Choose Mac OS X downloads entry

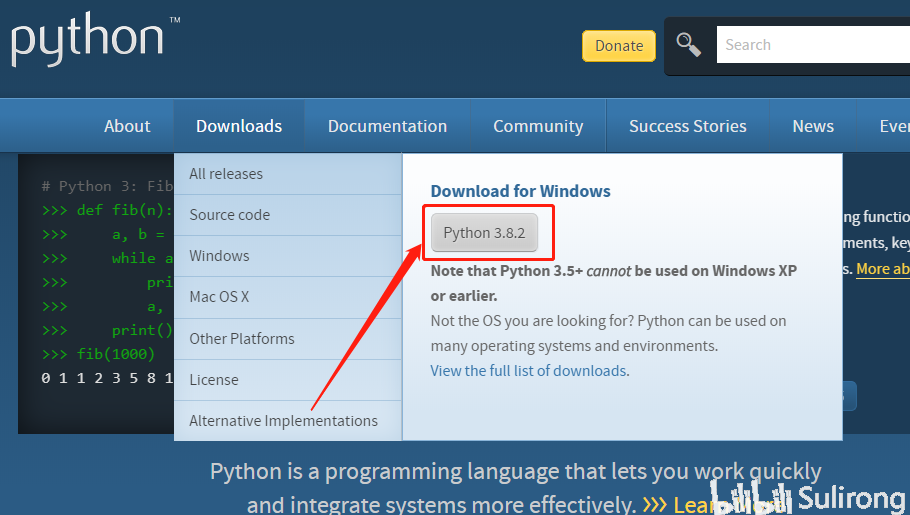click(x=219, y=297)
